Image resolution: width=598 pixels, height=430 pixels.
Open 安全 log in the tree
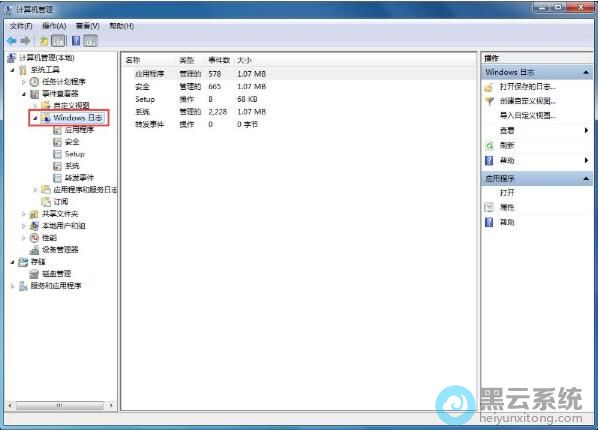(x=72, y=142)
